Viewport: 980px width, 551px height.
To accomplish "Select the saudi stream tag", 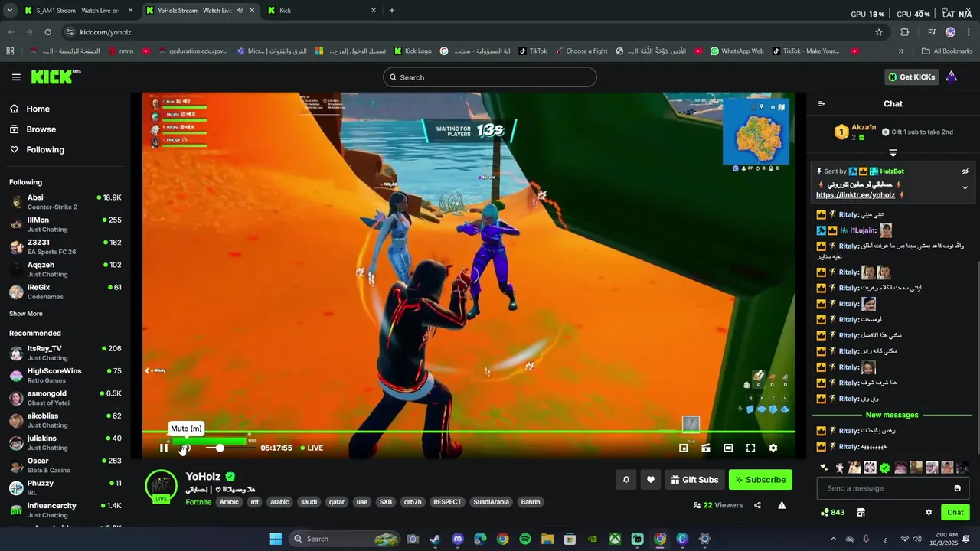I will point(309,502).
